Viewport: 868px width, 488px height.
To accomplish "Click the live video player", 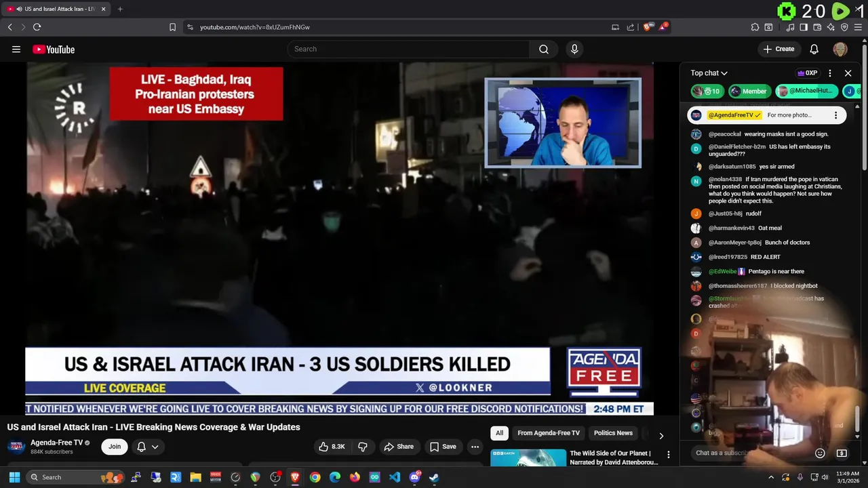I will pyautogui.click(x=339, y=238).
